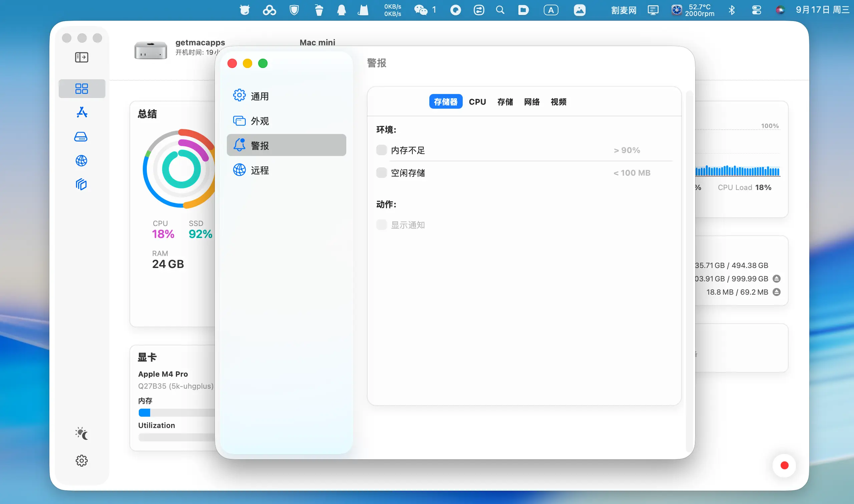Image resolution: width=854 pixels, height=504 pixels.
Task: Select the 视频 alerts tab
Action: 558,102
